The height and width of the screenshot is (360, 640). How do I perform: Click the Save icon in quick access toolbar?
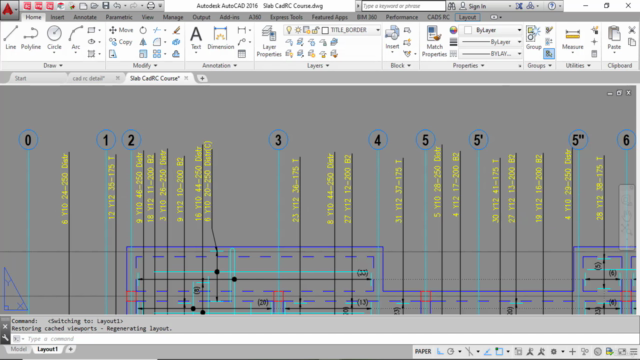tap(106, 6)
